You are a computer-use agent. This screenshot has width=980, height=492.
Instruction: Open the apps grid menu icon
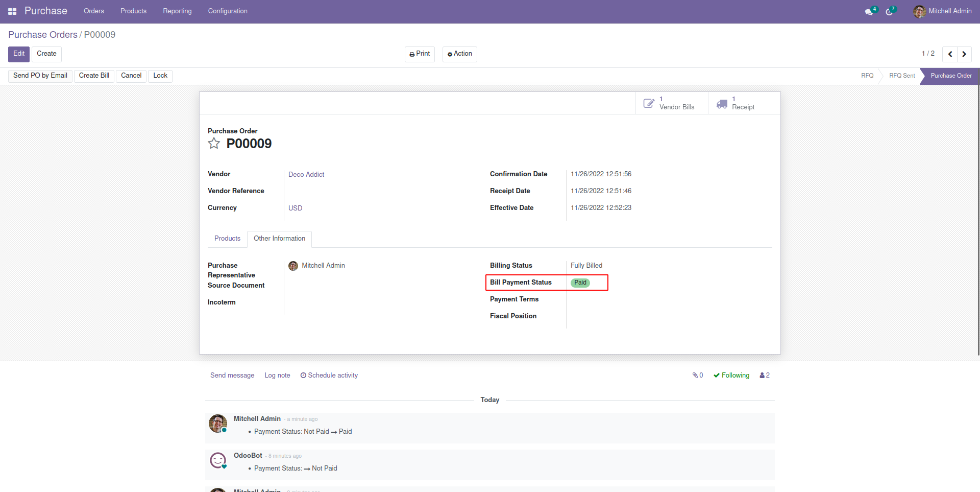click(12, 11)
